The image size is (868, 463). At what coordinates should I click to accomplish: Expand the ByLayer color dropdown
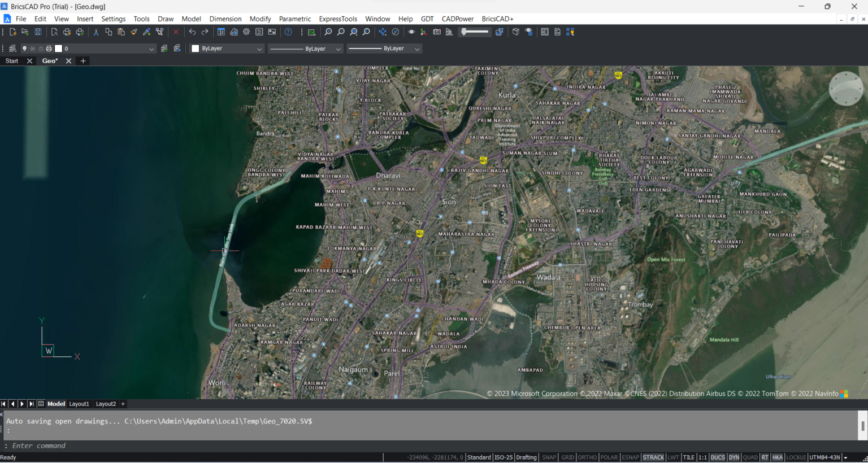coord(258,49)
